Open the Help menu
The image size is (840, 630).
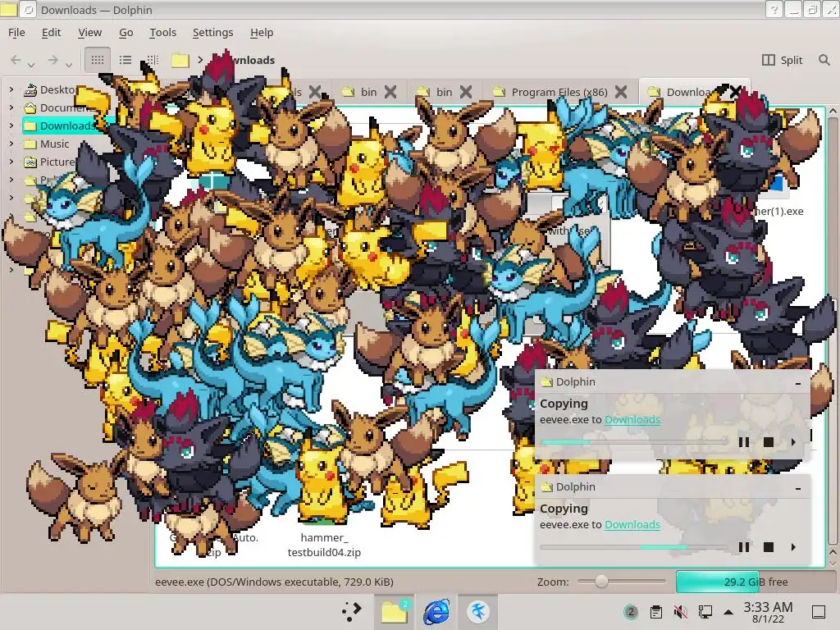point(262,32)
